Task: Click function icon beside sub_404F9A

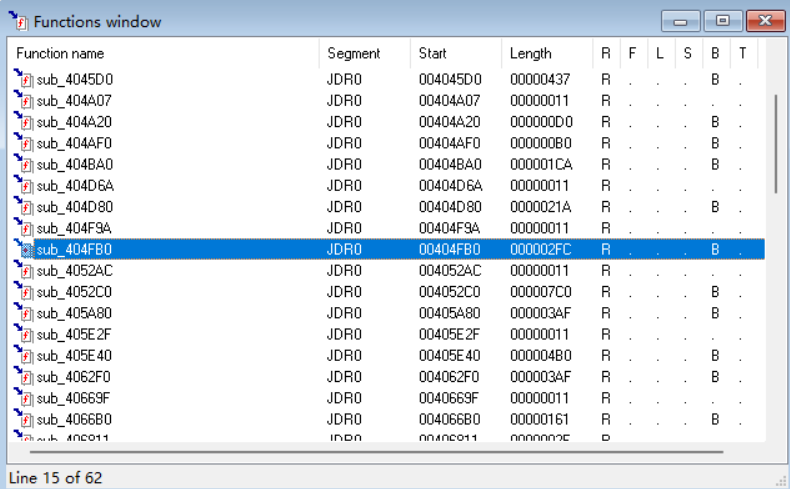Action: click(23, 228)
